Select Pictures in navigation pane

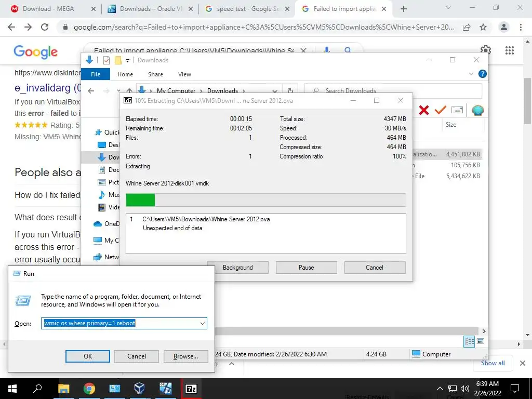click(108, 182)
